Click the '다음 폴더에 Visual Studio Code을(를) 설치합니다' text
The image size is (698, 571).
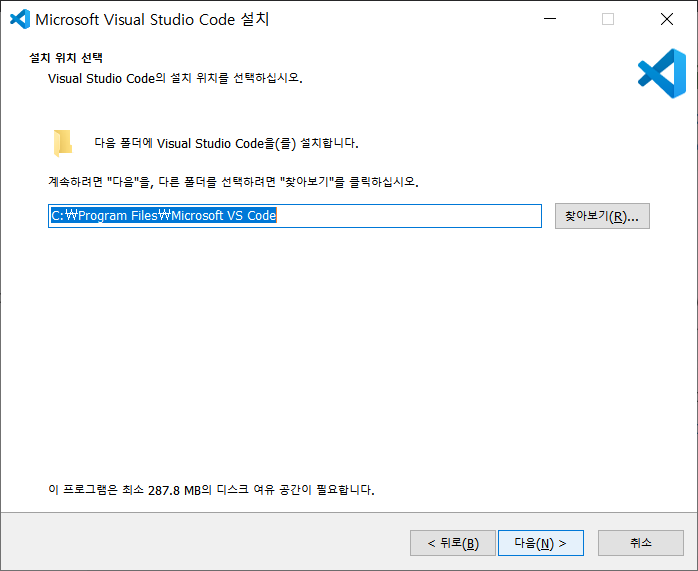tap(227, 143)
